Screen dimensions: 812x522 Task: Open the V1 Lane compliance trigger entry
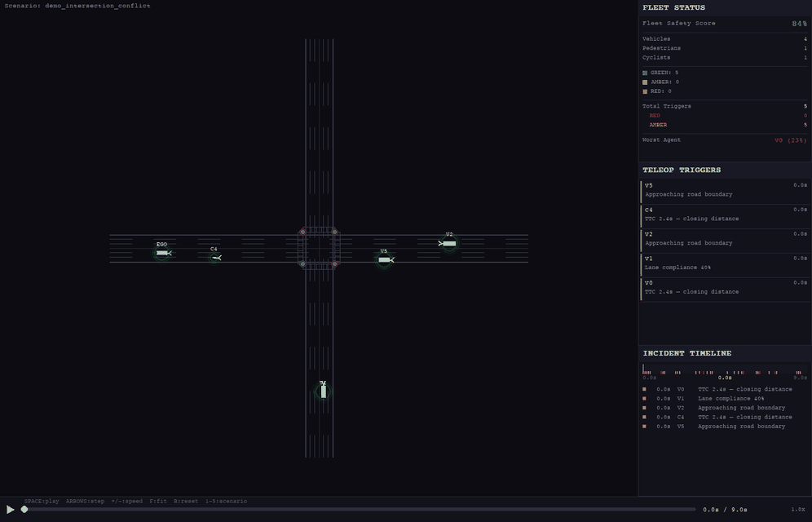725,263
